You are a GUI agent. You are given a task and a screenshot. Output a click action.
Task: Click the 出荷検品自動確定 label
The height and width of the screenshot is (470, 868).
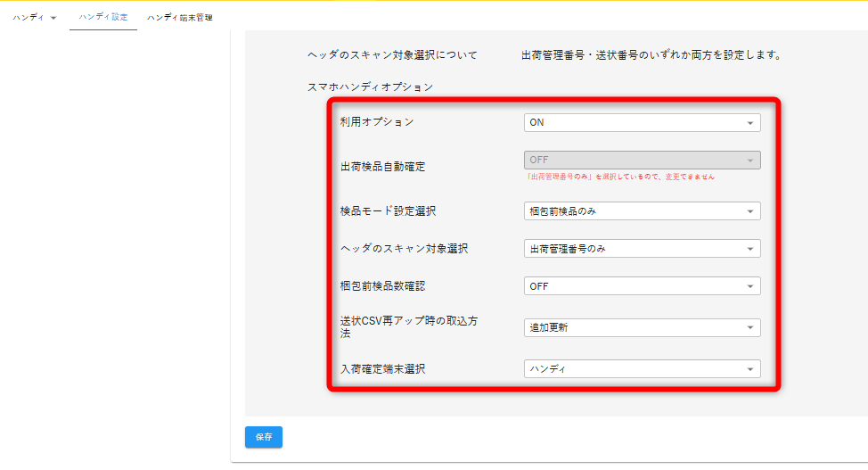[x=382, y=166]
